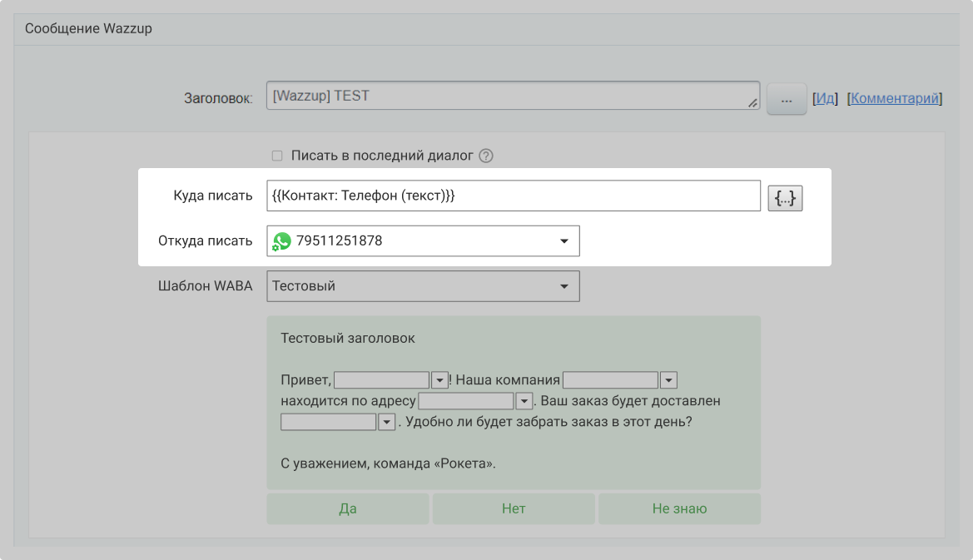Click the help question mark icon
This screenshot has height=560, width=973.
tap(486, 156)
